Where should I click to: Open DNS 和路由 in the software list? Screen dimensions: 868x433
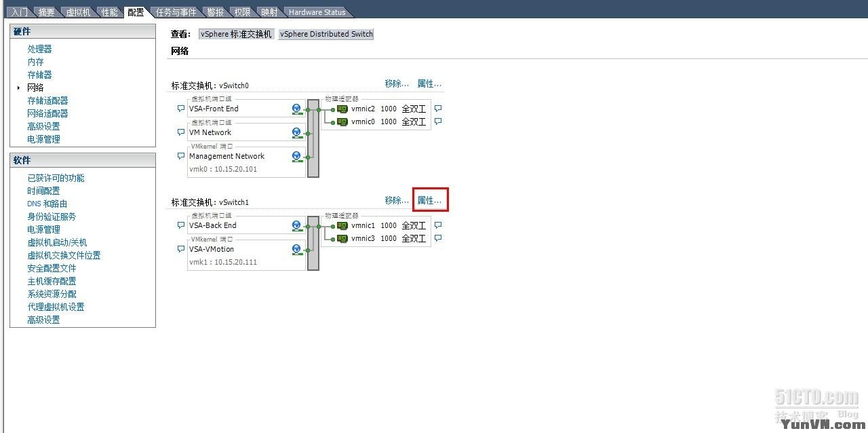[47, 204]
